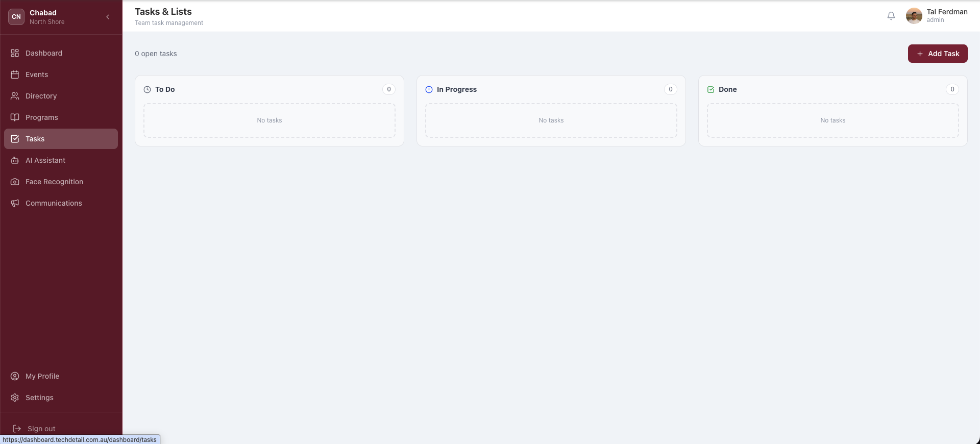Click the Programs book icon

point(15,117)
